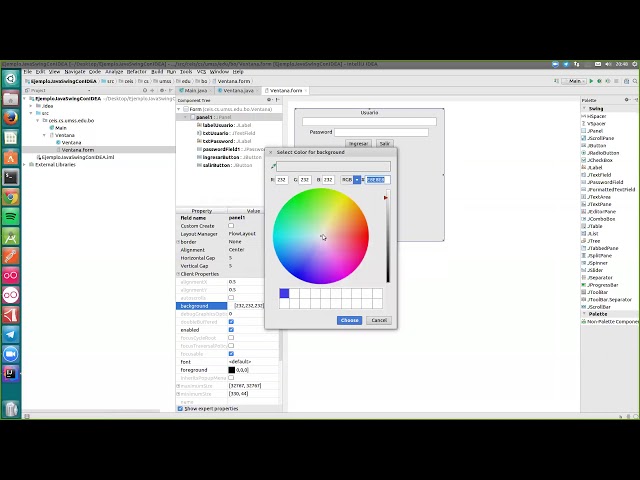Select JTable in the palette

tap(592, 227)
